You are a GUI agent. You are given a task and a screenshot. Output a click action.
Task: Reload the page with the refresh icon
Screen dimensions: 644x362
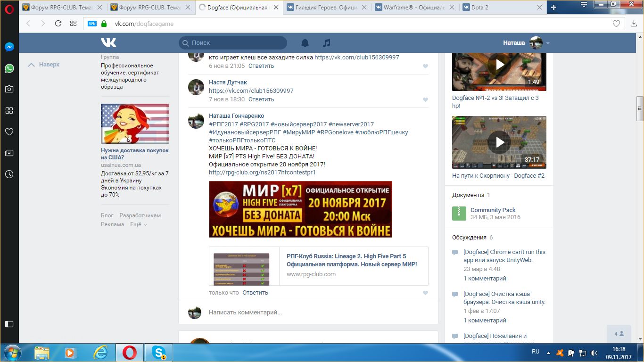point(58,24)
